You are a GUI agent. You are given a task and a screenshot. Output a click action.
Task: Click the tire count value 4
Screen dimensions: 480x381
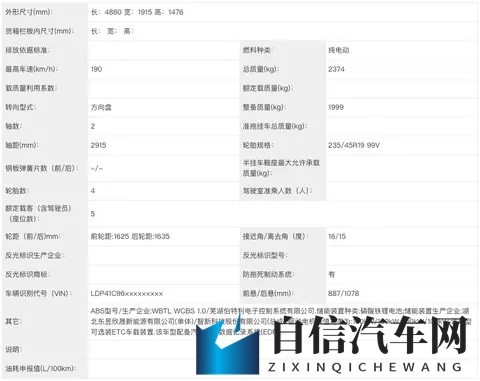93,191
